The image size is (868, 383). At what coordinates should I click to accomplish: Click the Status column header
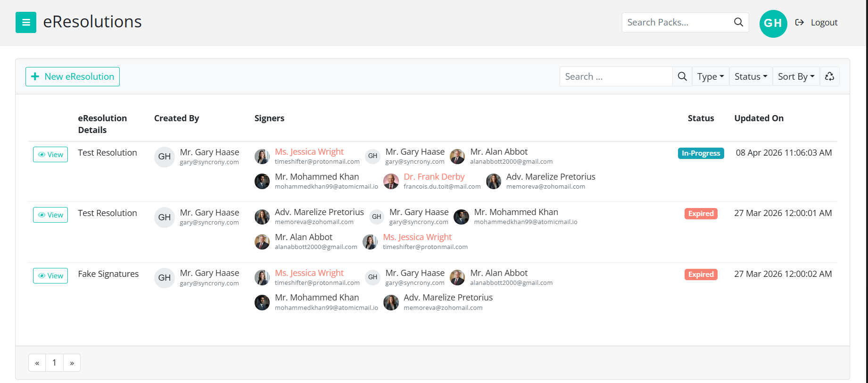[701, 118]
